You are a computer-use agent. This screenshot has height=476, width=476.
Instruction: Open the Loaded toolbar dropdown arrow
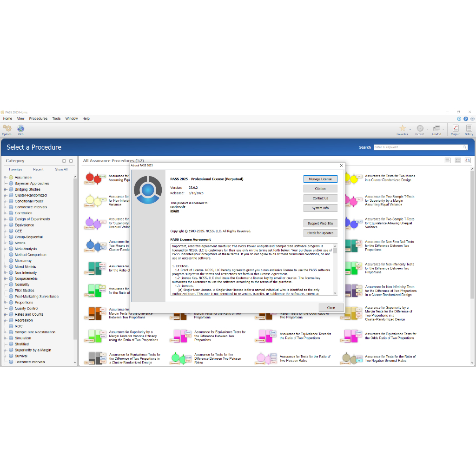pos(443,130)
